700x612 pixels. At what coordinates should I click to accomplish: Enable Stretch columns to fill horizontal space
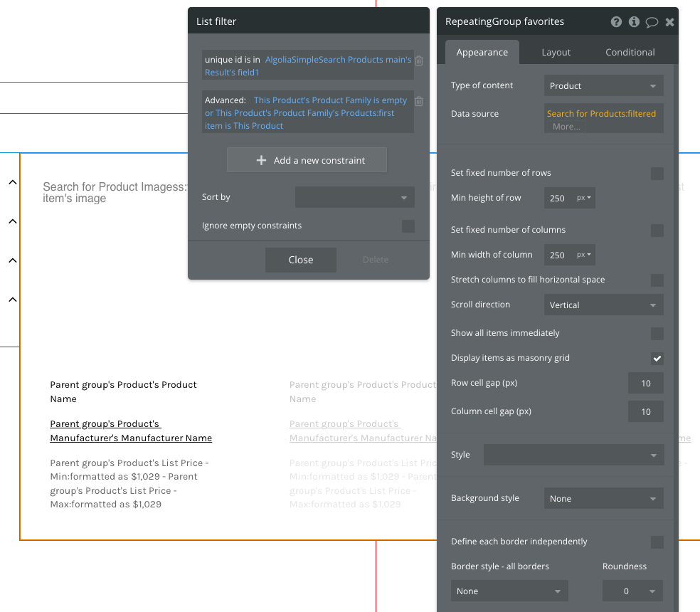[x=657, y=280]
